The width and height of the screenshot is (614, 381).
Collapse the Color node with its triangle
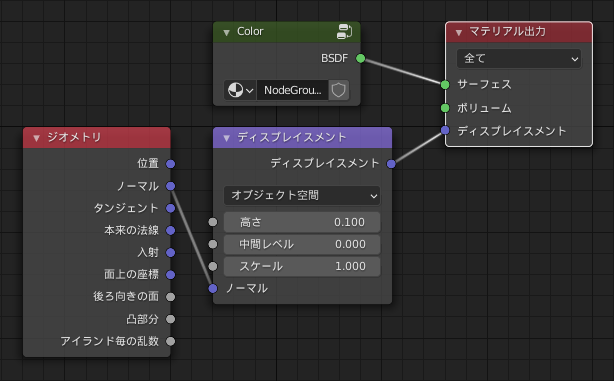226,32
